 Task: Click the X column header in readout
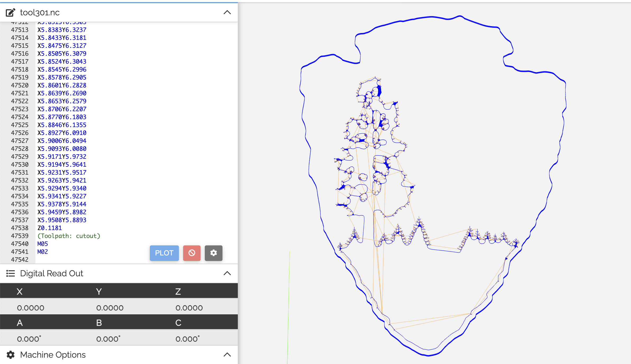tap(20, 292)
